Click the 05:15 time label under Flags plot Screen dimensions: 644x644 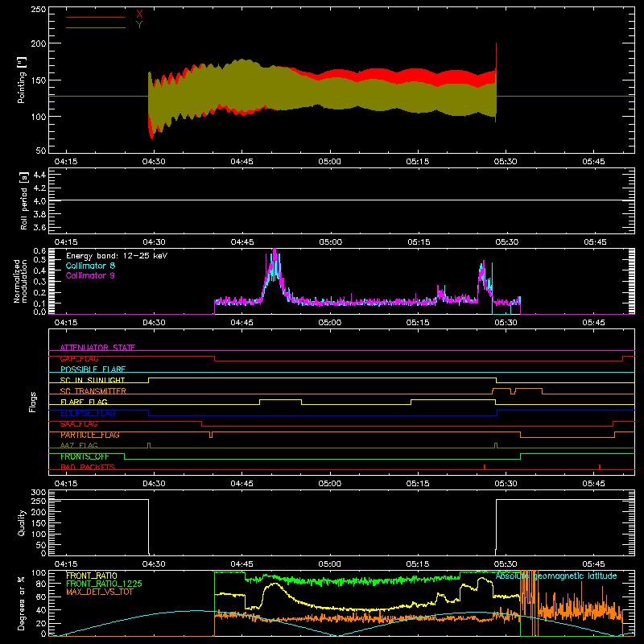(x=418, y=484)
